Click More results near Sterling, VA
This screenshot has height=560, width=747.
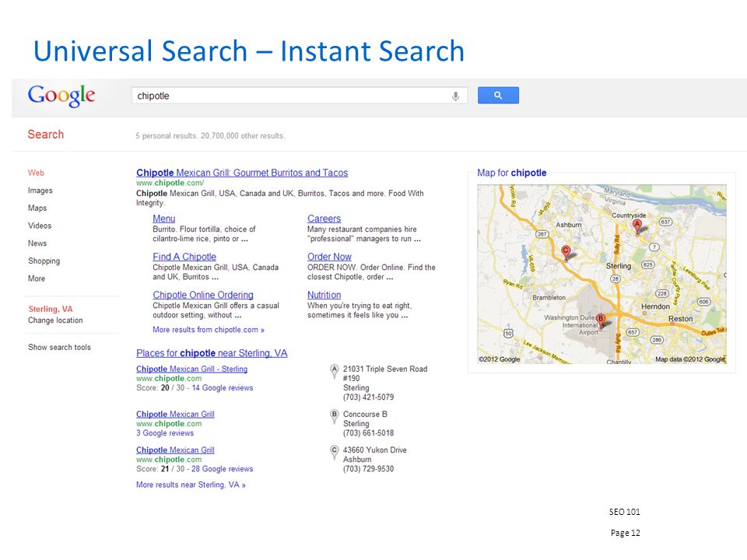tap(191, 485)
